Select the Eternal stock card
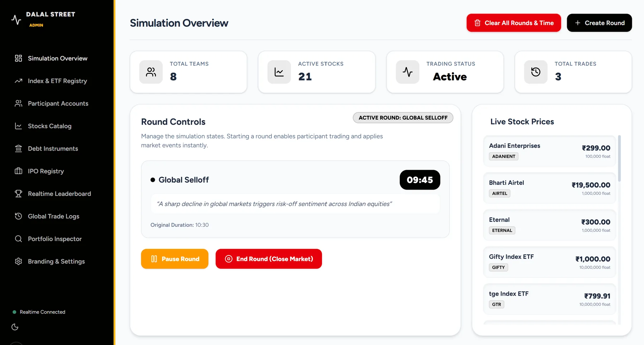644x345 pixels. [x=550, y=225]
